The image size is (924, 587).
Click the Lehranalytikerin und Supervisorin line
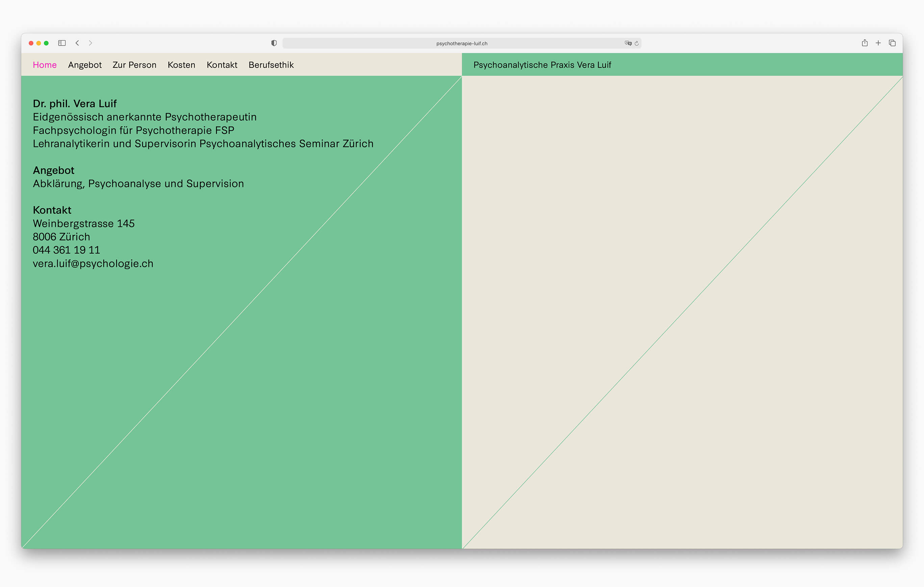click(x=203, y=144)
